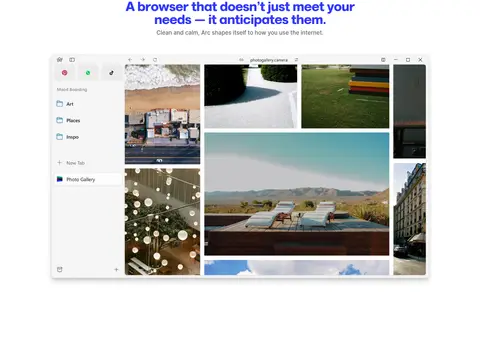Viewport: 480px width, 360px height.
Task: Click the link icon left of the URL
Action: click(241, 60)
